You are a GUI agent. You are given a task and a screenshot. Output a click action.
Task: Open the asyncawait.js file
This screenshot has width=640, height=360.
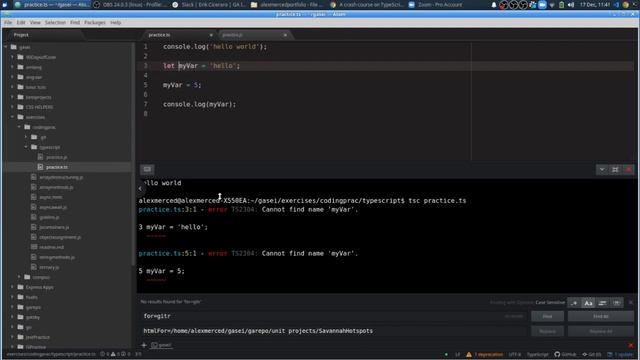(53, 207)
